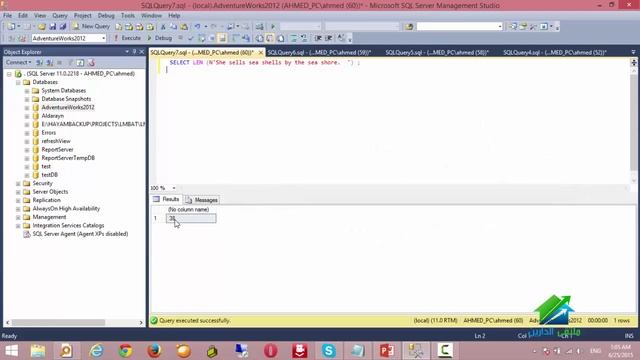Click the Save disk icon in toolbar
The width and height of the screenshot is (640, 360).
(52, 27)
